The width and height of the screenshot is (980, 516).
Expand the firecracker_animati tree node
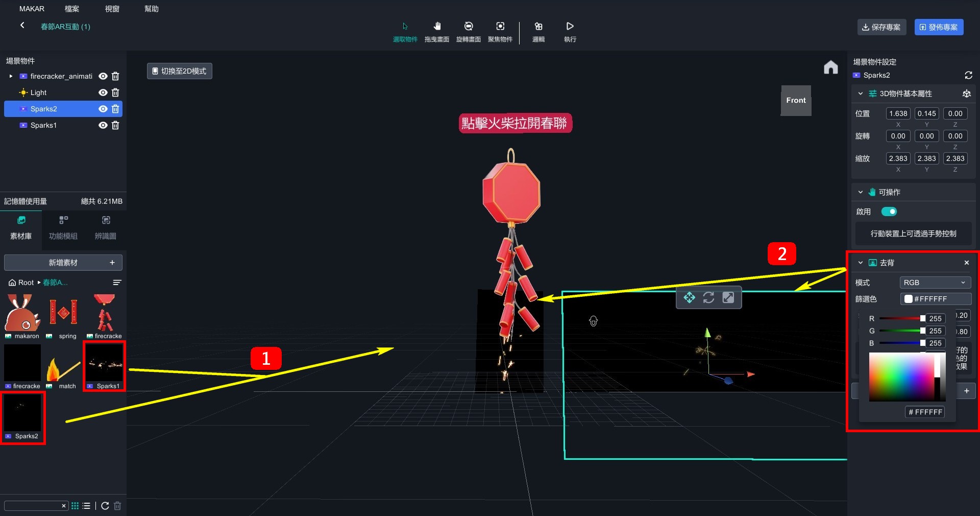[x=11, y=76]
